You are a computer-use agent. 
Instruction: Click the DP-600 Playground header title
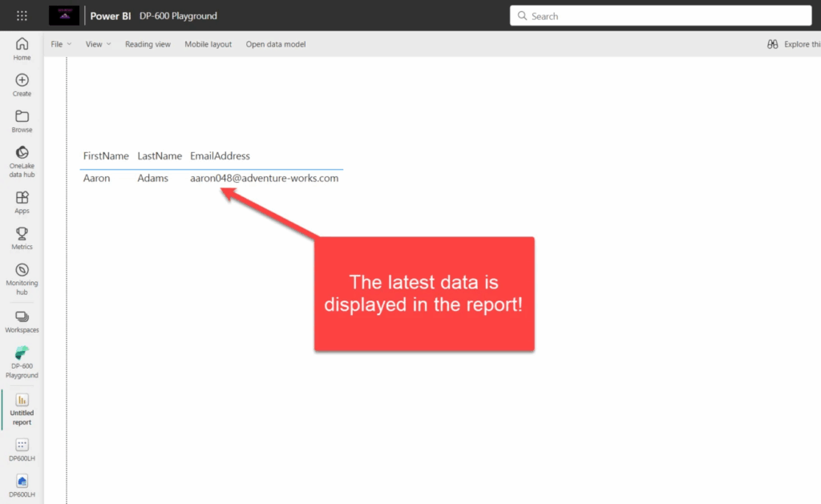tap(178, 16)
